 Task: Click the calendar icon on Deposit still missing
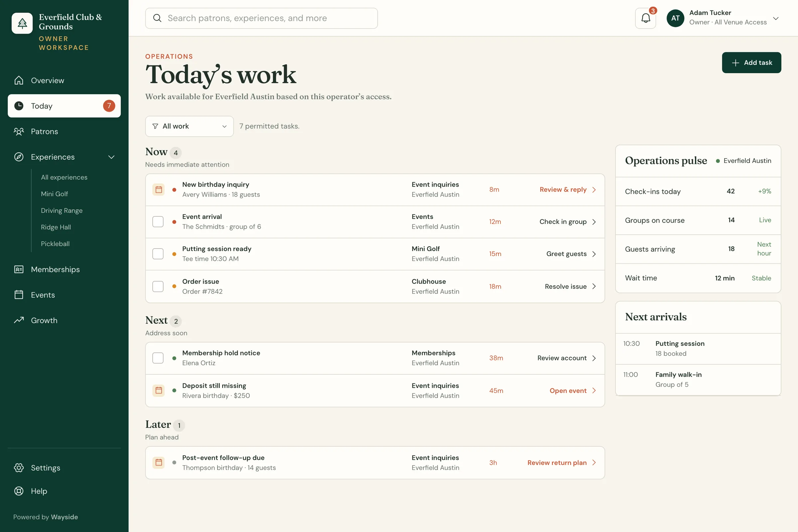[x=159, y=390]
